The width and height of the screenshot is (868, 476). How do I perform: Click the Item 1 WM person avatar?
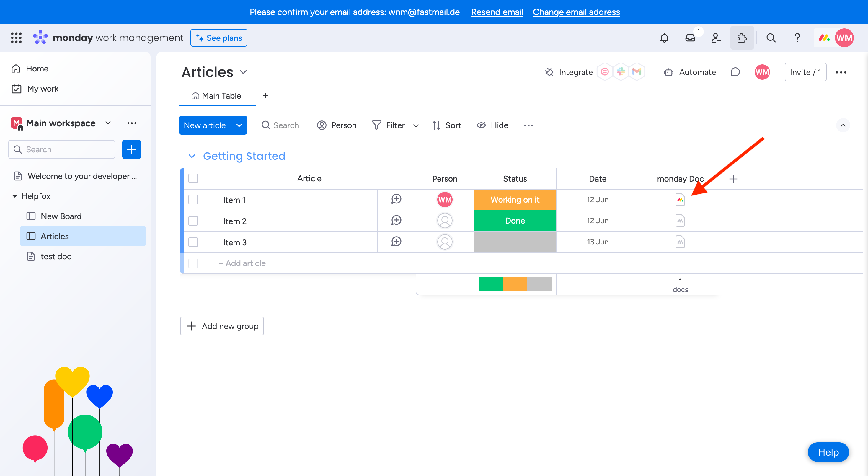(x=445, y=200)
